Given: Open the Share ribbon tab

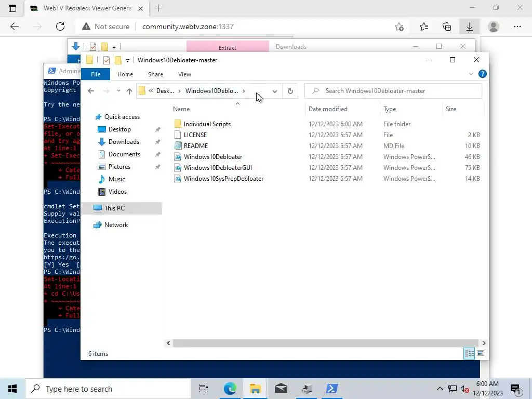Looking at the screenshot, I should click(155, 74).
